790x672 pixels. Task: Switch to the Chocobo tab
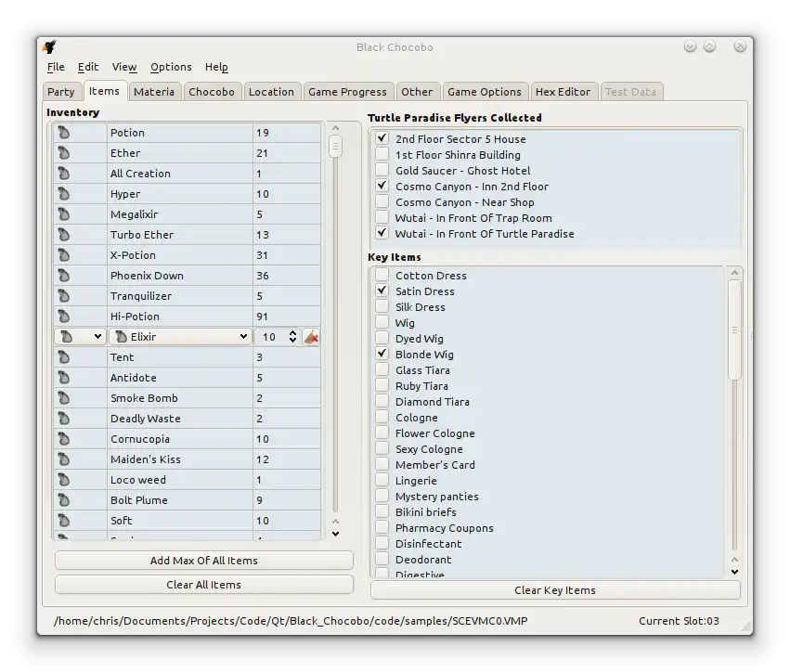click(x=212, y=92)
